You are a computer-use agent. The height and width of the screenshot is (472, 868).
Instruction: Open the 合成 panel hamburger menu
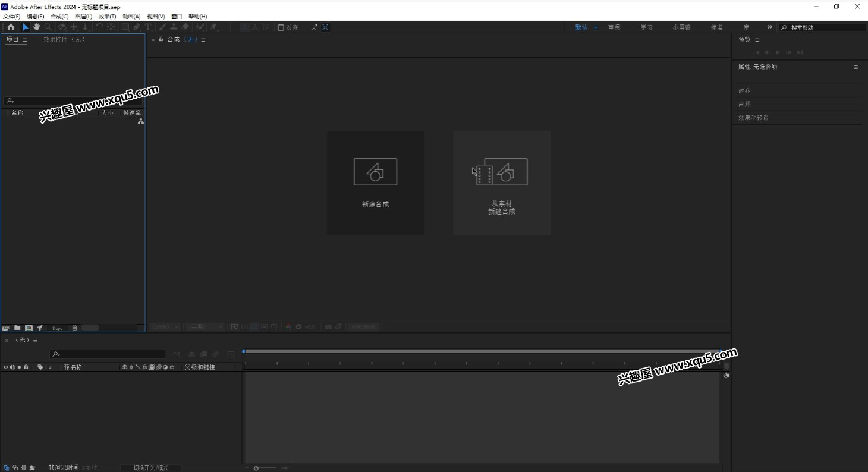(x=203, y=40)
